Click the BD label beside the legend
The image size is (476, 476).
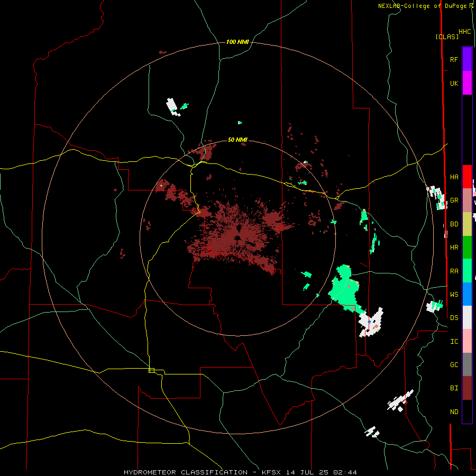[454, 224]
